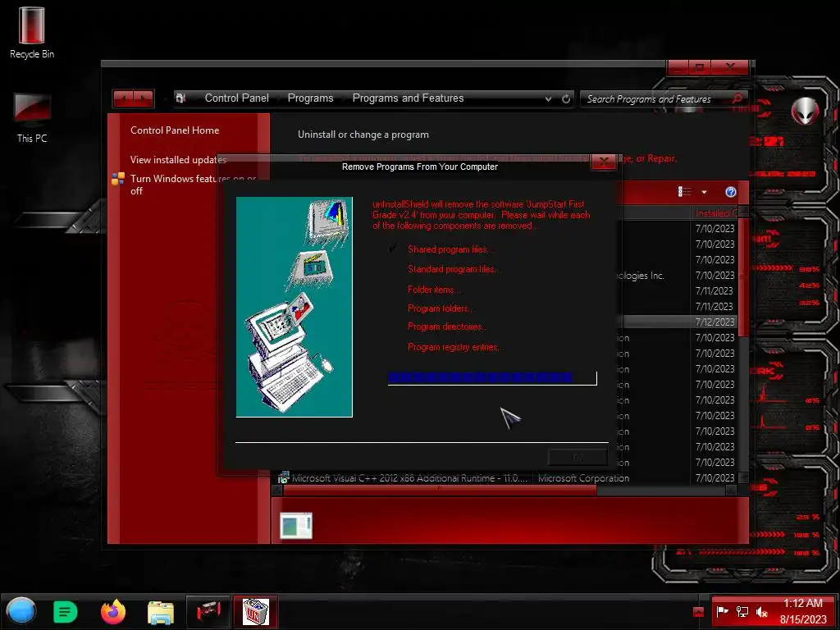The height and width of the screenshot is (630, 840).
Task: Open the Recycle Bin desktop icon
Action: point(32,32)
